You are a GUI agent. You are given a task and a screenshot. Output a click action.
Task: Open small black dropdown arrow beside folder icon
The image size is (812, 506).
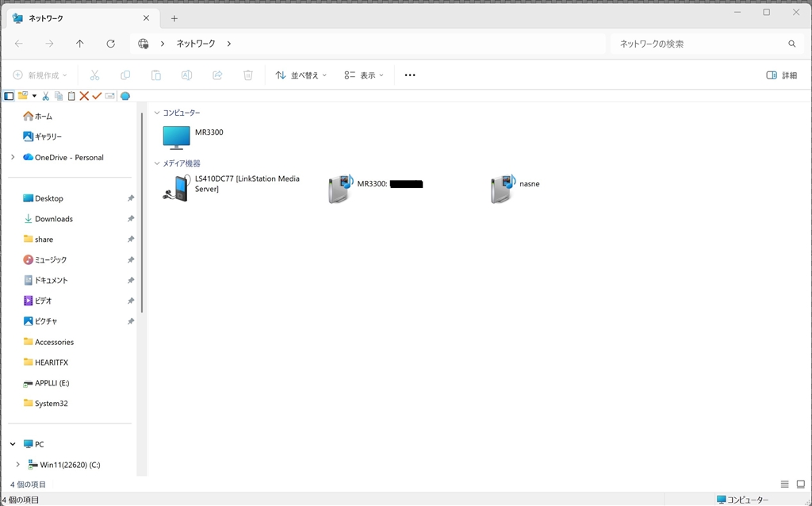click(34, 96)
